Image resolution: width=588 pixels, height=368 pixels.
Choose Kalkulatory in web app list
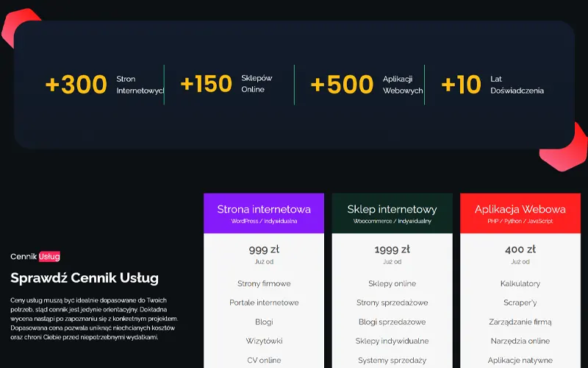[x=520, y=283]
